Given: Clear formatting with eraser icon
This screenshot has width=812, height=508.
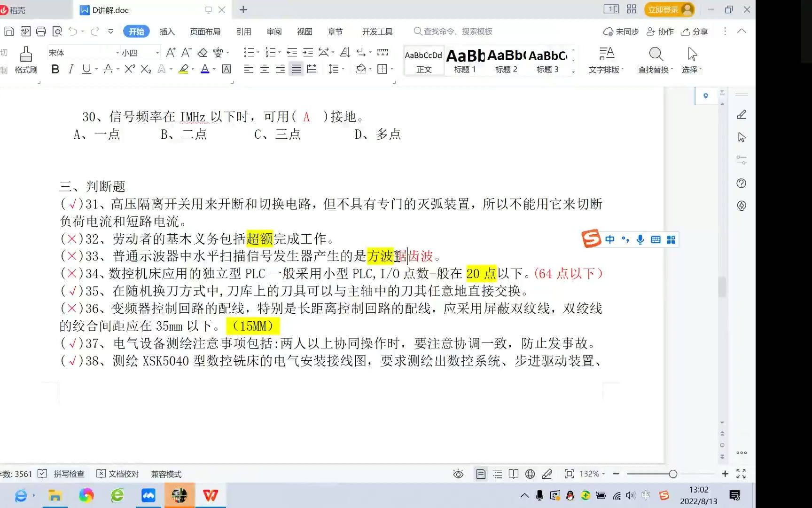Looking at the screenshot, I should [x=203, y=52].
